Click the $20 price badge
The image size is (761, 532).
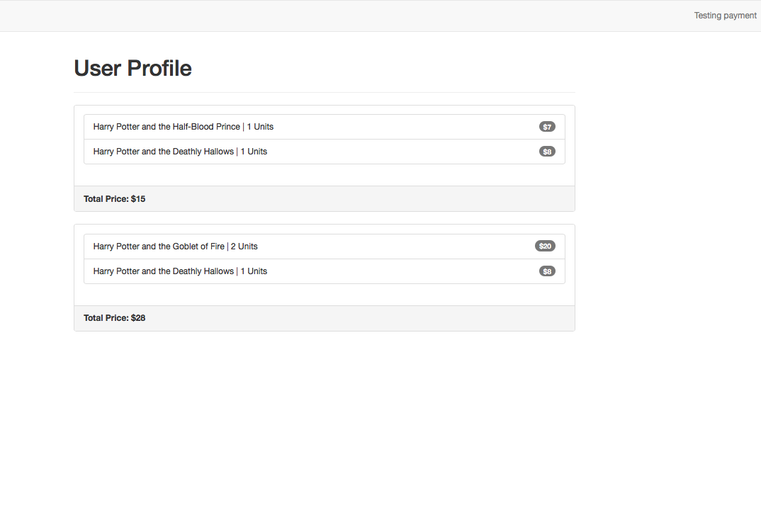(x=545, y=246)
